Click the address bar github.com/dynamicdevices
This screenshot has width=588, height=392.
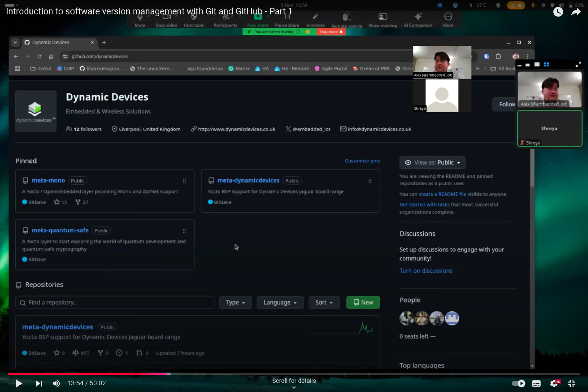pyautogui.click(x=100, y=56)
